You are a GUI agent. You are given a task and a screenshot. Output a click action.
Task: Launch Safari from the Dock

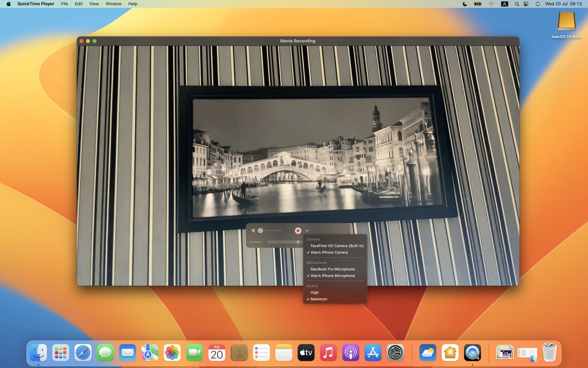click(x=83, y=353)
